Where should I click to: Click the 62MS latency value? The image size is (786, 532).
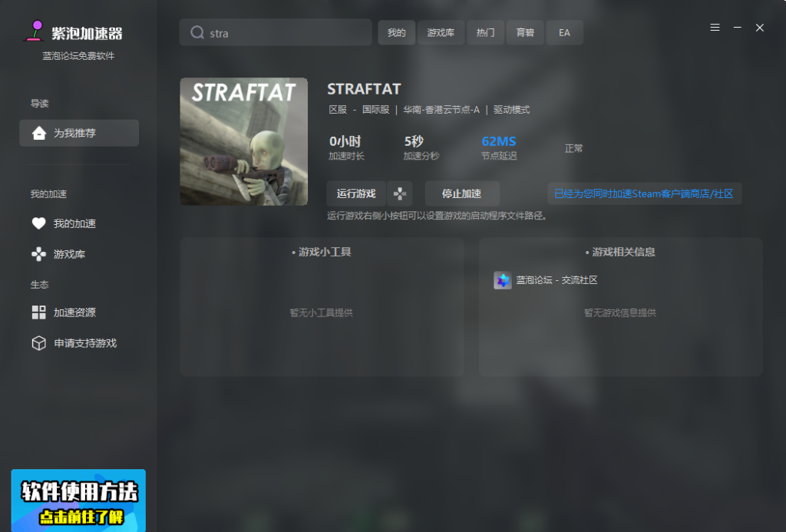[499, 141]
